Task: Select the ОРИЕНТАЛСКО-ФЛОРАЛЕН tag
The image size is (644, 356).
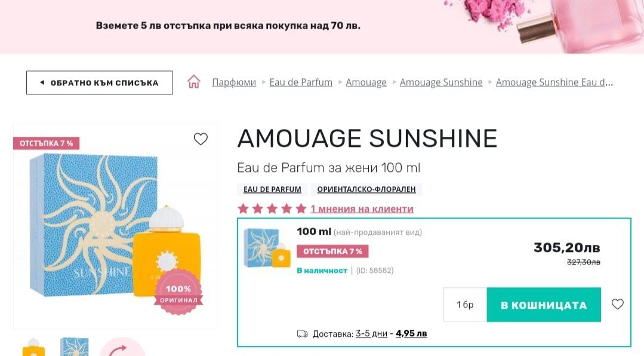Action: pos(366,189)
